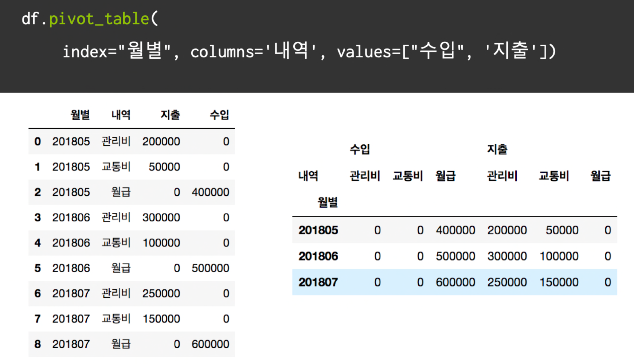Select the 월별 index label in pivot result
634x364 pixels.
(x=328, y=202)
